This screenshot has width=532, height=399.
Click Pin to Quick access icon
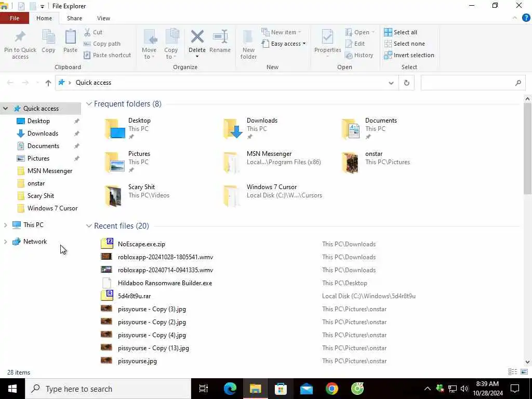point(20,37)
